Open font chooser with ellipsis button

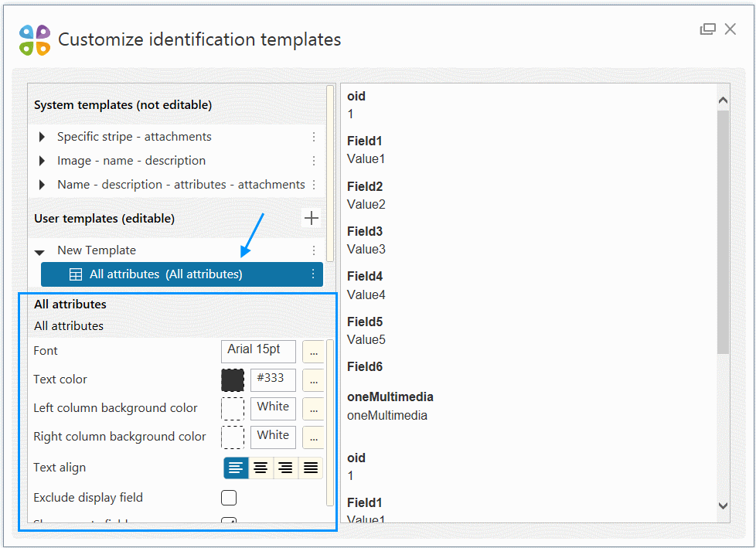(312, 352)
